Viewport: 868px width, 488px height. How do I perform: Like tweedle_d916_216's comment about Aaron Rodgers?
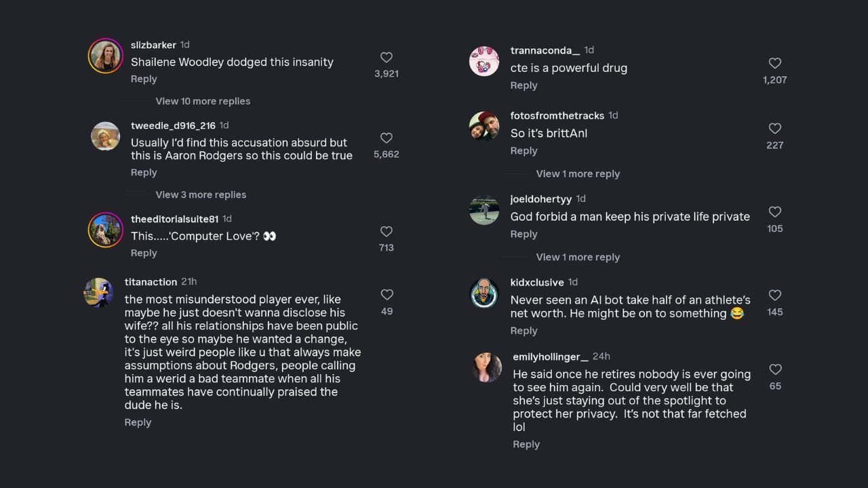click(387, 138)
